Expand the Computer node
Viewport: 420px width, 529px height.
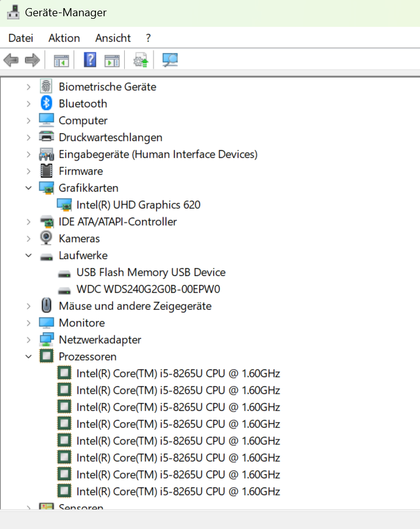pos(29,121)
